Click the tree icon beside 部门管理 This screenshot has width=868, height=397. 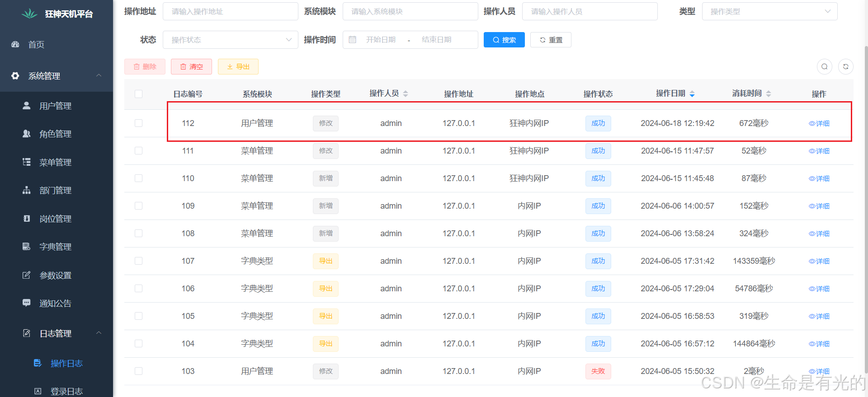(x=27, y=190)
